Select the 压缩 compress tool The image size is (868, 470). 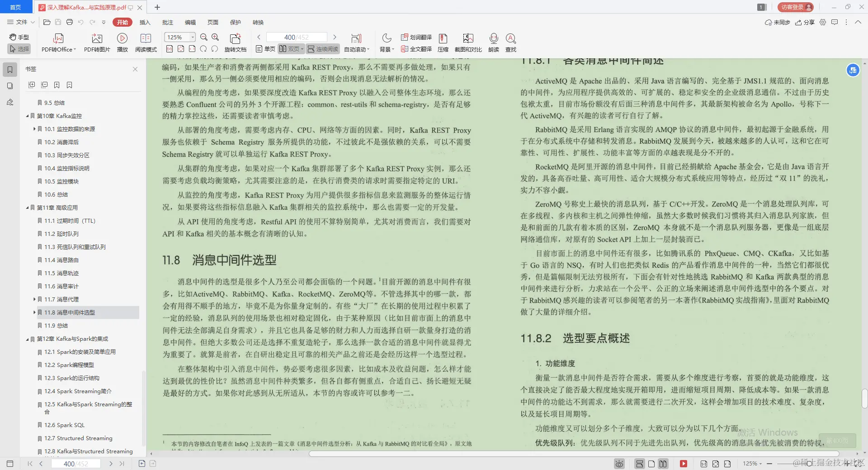[x=443, y=43]
